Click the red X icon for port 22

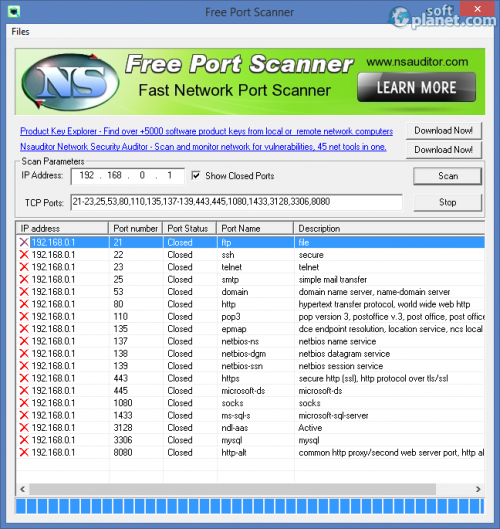pos(24,255)
